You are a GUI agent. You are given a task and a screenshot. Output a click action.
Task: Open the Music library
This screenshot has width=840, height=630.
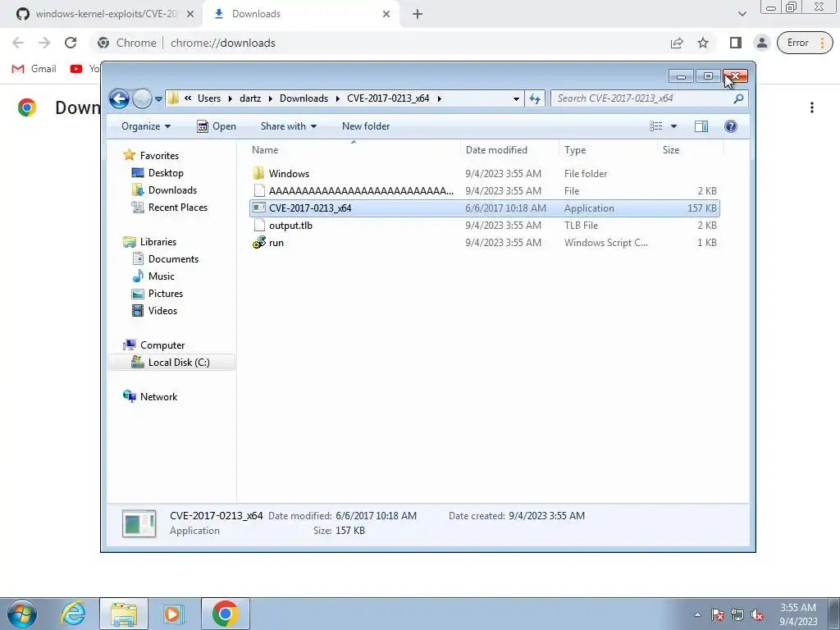162,276
